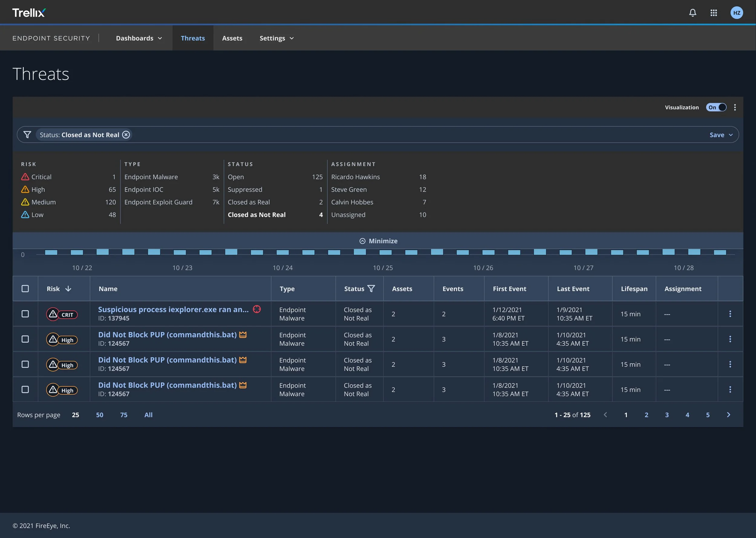
Task: Switch to the Assets tab
Action: [x=232, y=38]
